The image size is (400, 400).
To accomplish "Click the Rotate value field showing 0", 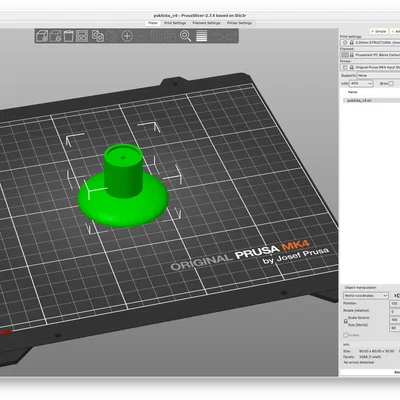I will click(x=395, y=312).
